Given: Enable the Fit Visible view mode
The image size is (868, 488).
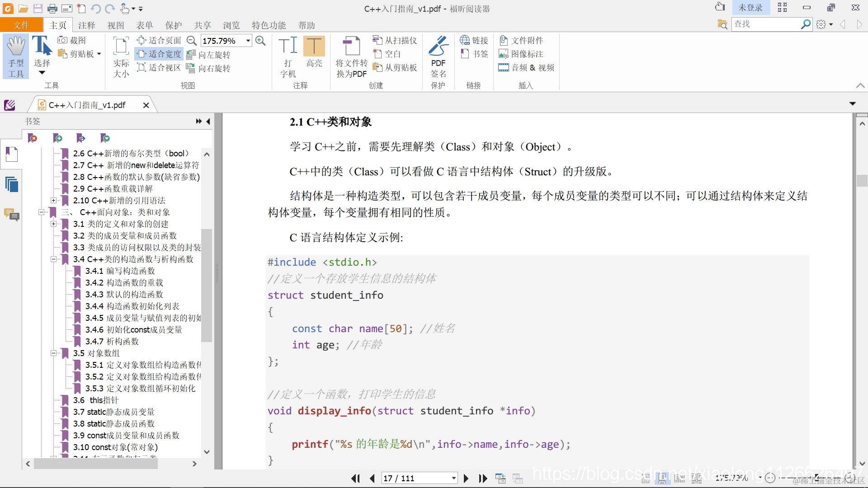Looking at the screenshot, I should click(x=159, y=68).
